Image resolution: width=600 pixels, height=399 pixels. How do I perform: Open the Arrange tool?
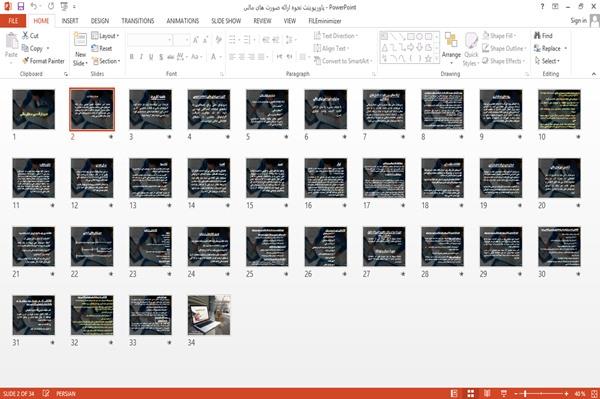[451, 48]
